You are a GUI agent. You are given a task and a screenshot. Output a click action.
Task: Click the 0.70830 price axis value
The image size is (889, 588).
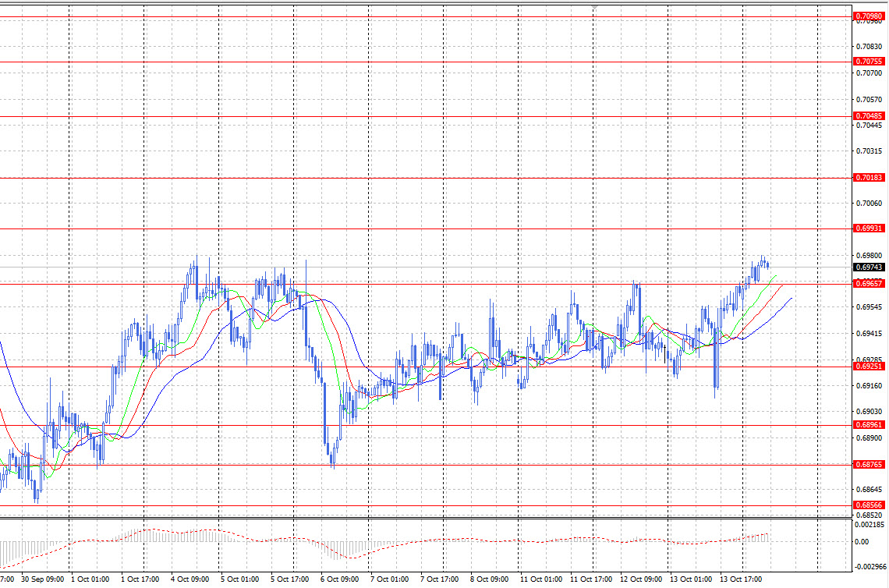tap(869, 47)
